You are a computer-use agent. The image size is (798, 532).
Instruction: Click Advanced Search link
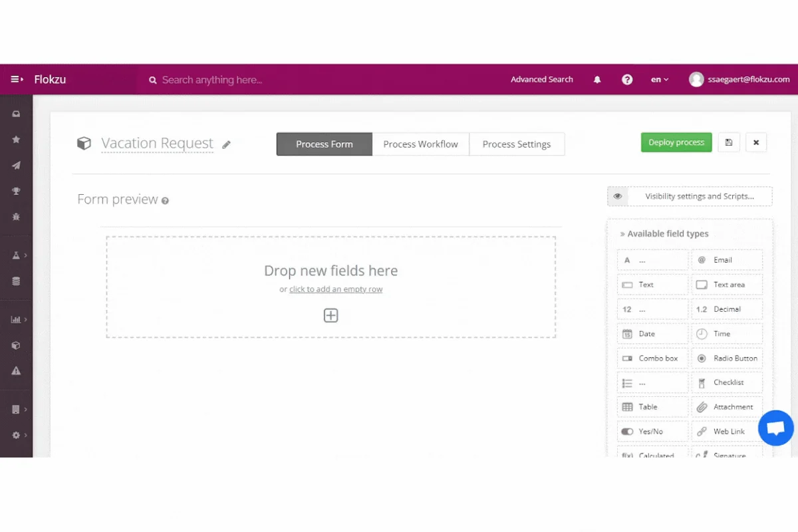click(x=542, y=80)
